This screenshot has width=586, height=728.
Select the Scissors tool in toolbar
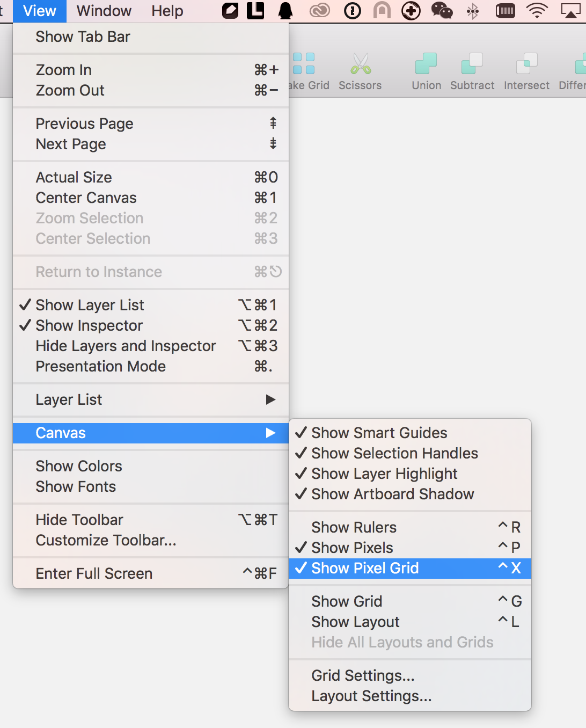[x=360, y=71]
